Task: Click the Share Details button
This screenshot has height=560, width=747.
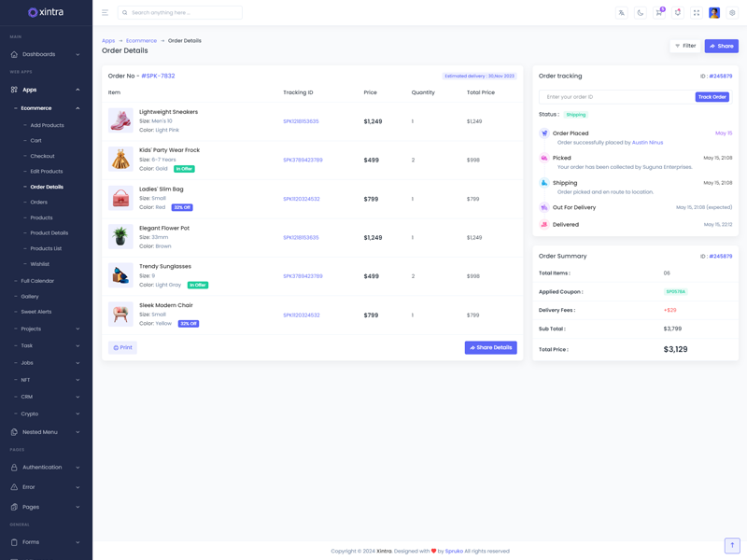Action: (x=490, y=347)
